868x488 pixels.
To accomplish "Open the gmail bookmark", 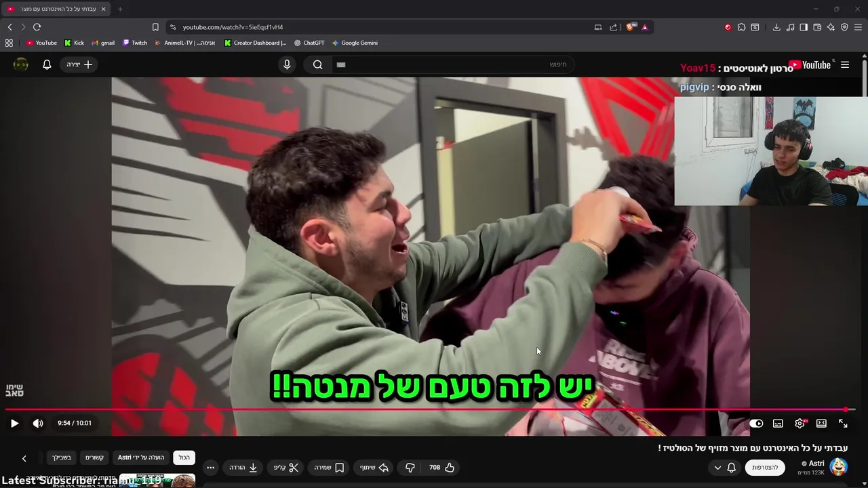I will click(103, 43).
